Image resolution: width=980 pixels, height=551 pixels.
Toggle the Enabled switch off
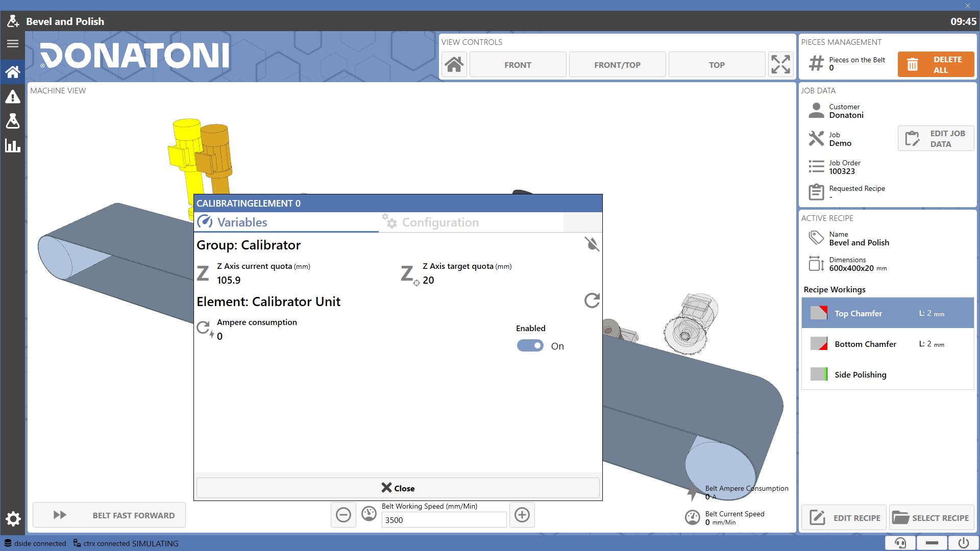(530, 346)
